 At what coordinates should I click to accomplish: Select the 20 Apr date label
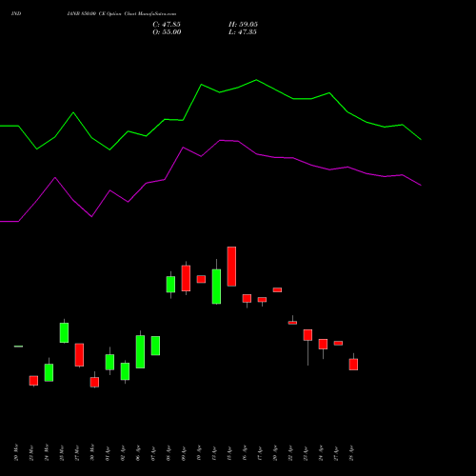coord(275,453)
